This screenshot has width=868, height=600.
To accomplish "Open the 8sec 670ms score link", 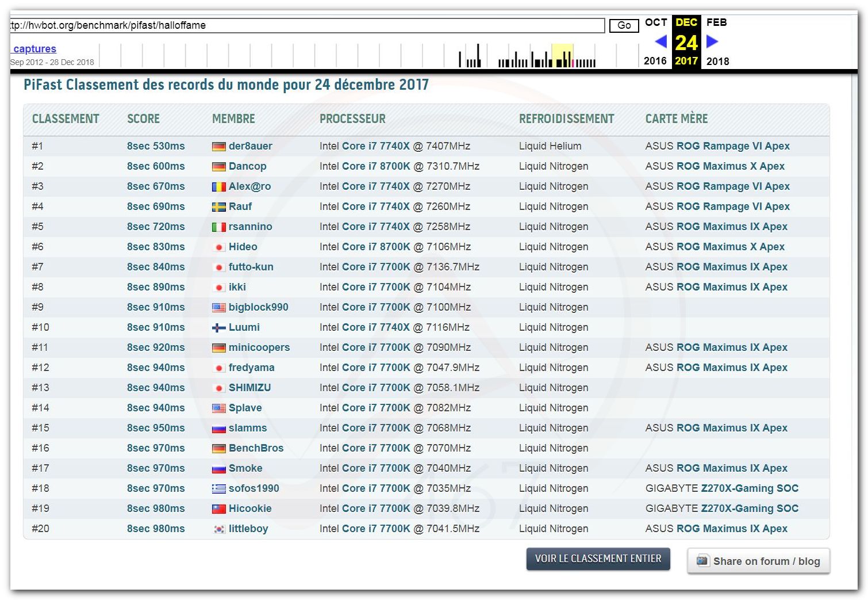I will (156, 186).
